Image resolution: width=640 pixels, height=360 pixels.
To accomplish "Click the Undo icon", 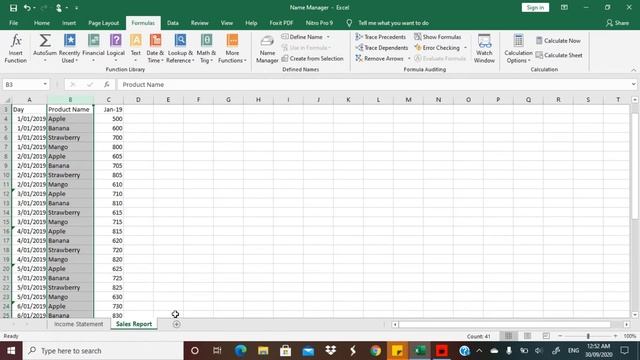I will click(27, 7).
